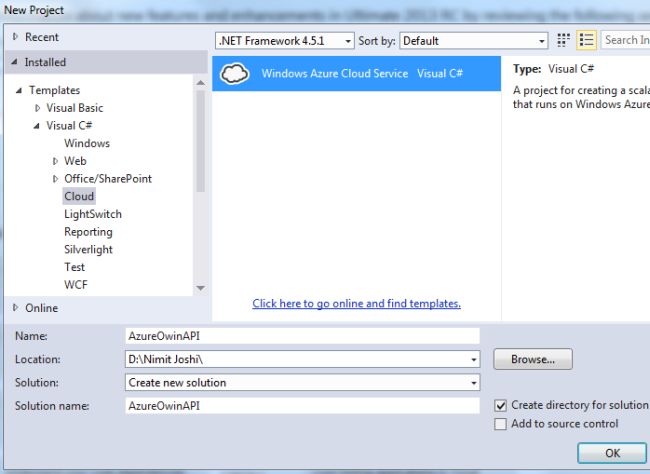The height and width of the screenshot is (474, 650).
Task: Collapse the Visual C# node arrow
Action: (x=36, y=126)
